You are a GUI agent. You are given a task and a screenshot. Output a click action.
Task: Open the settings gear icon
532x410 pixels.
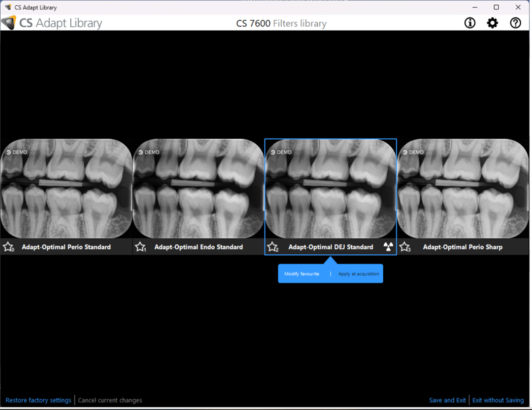coord(493,23)
